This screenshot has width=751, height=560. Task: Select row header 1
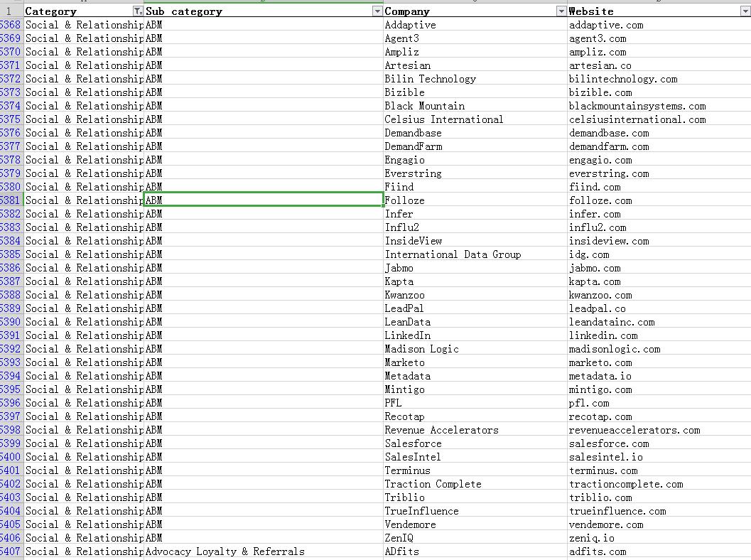[x=11, y=11]
